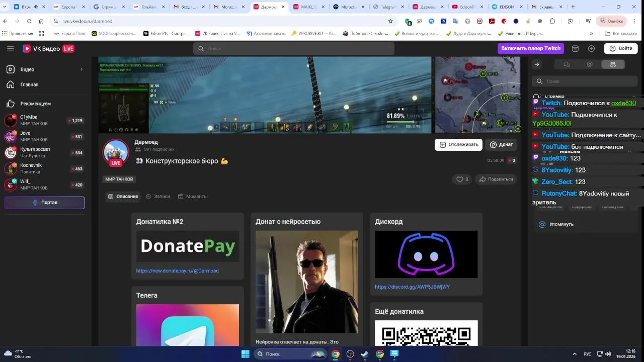Select the Моменты tab

(193, 197)
